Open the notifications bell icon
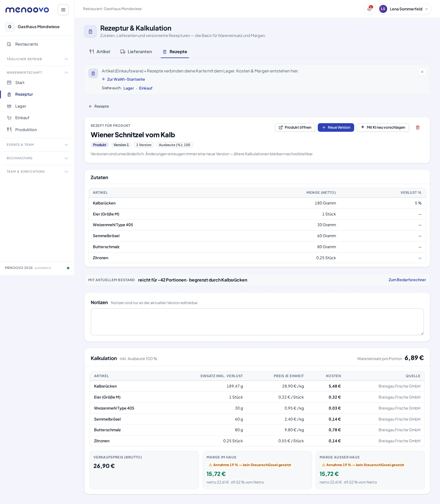 [369, 9]
